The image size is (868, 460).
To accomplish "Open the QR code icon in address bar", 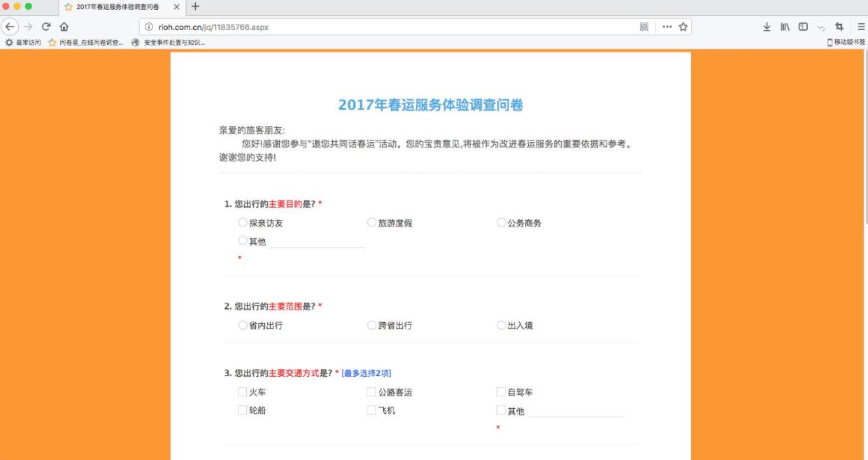I will pos(643,27).
